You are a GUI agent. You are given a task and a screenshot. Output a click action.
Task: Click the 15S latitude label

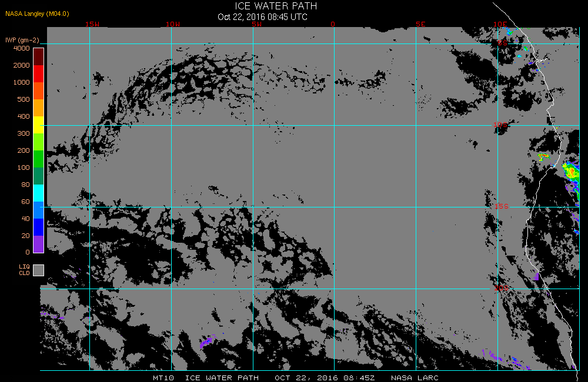click(502, 206)
